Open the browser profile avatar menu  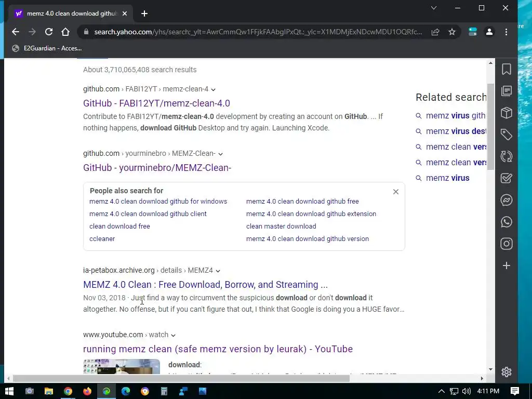489,32
